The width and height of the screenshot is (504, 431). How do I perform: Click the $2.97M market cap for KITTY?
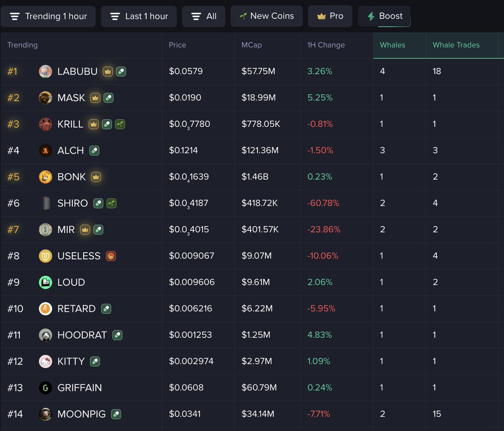(257, 361)
